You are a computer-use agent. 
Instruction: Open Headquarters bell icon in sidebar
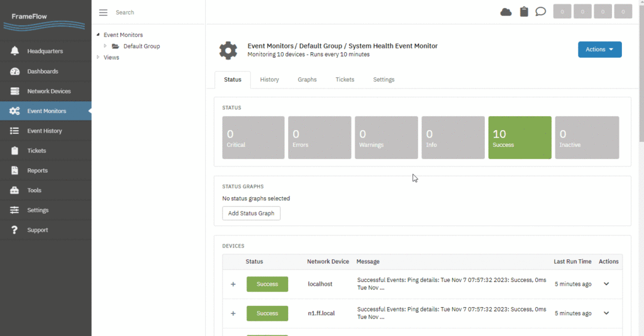pyautogui.click(x=15, y=51)
